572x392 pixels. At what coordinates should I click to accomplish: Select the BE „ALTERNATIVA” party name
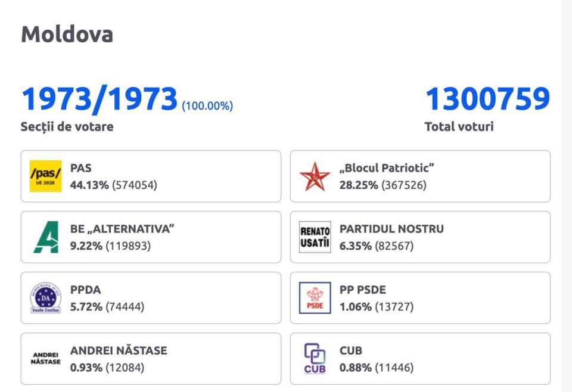(x=122, y=229)
